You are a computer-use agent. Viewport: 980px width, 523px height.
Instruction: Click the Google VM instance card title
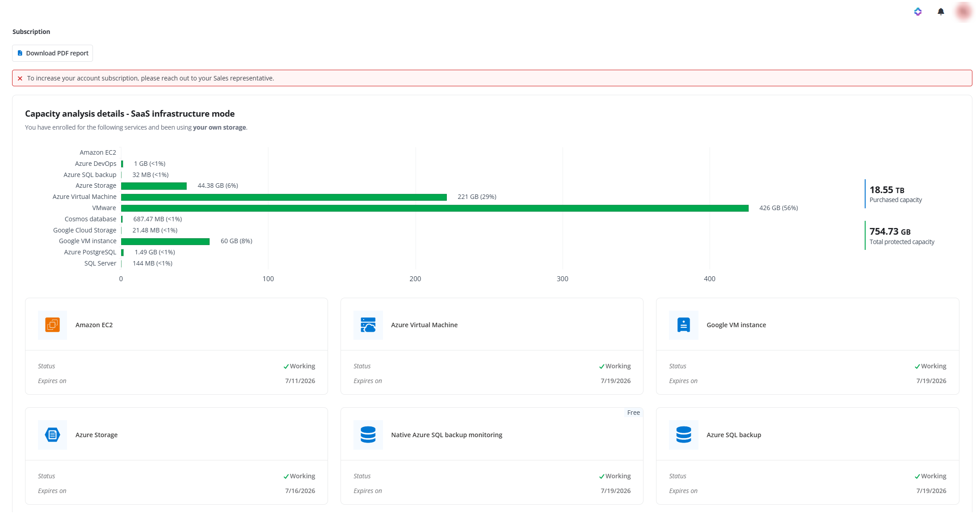coord(736,325)
